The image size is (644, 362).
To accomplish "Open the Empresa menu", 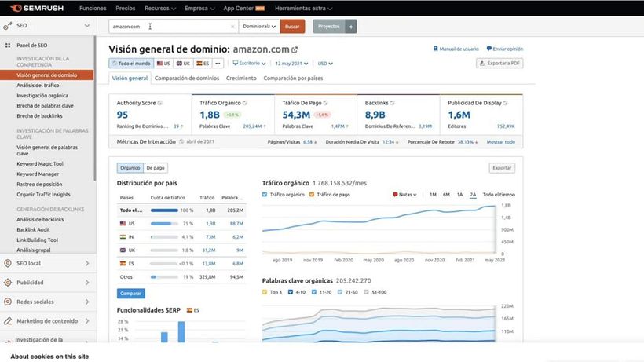I will click(x=199, y=8).
